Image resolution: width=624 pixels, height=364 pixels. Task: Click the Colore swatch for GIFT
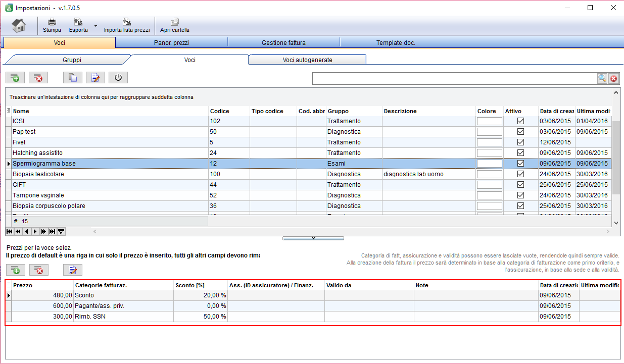pyautogui.click(x=490, y=185)
